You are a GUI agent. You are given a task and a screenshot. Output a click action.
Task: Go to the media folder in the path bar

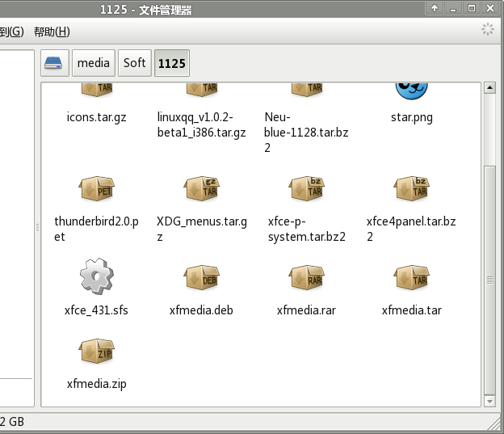[x=94, y=63]
